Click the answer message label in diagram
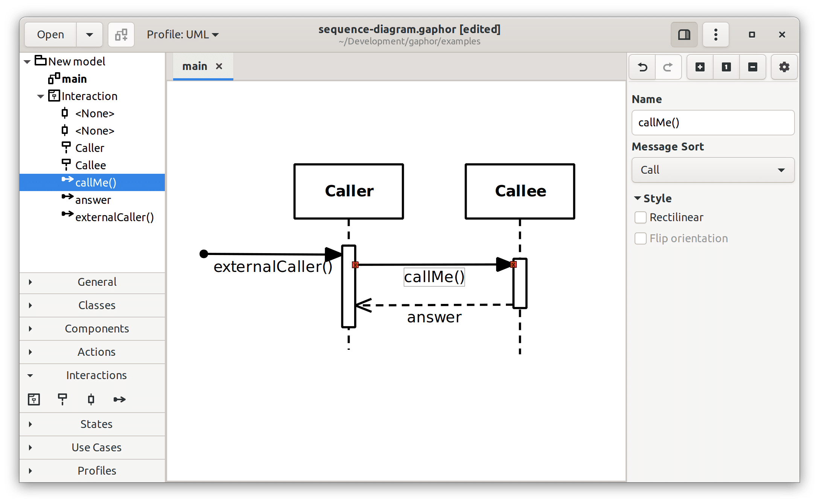 click(434, 317)
